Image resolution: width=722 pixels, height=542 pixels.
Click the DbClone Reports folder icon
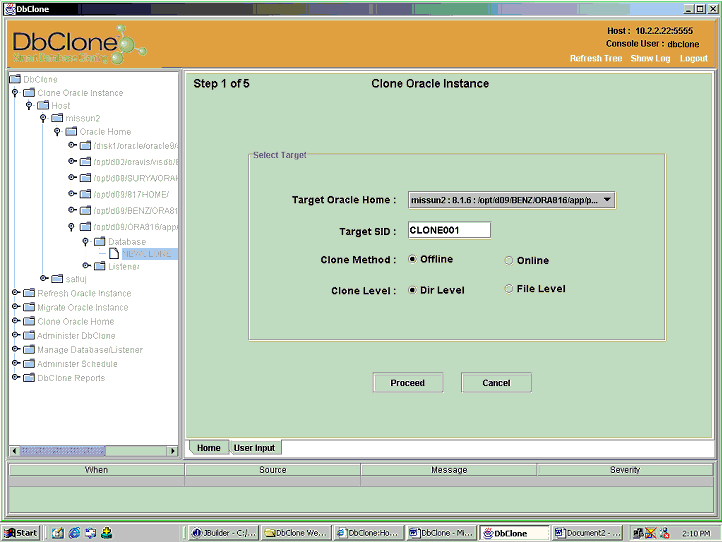(29, 378)
